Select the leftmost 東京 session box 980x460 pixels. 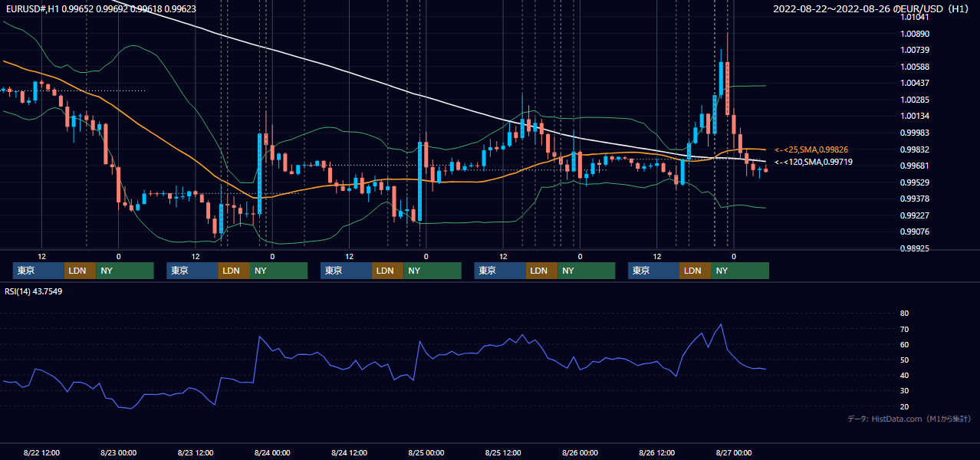coord(38,271)
